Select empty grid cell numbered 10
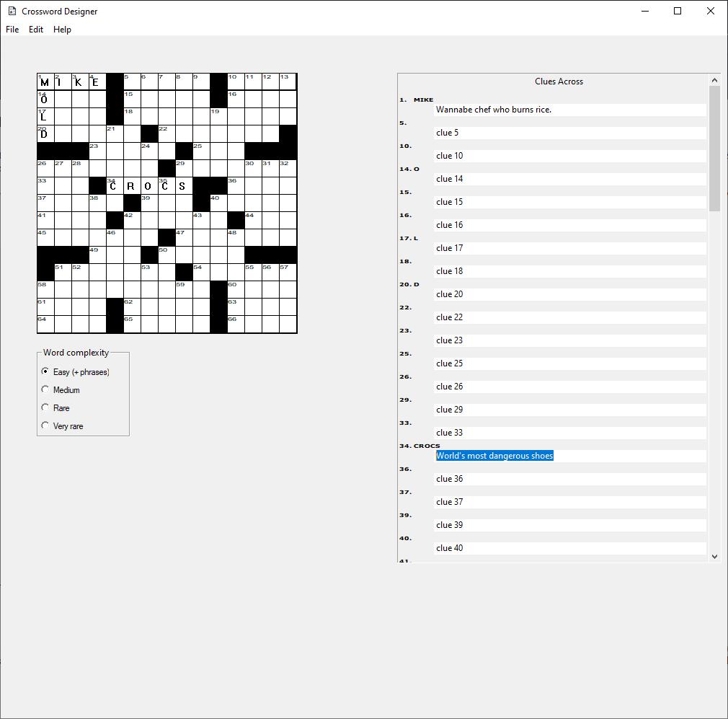 click(x=236, y=81)
